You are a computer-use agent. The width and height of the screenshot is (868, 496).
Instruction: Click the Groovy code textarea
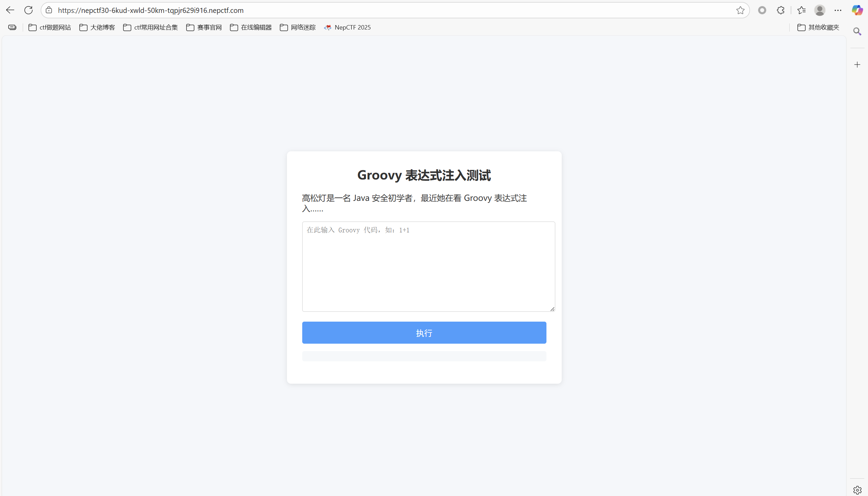coord(428,266)
